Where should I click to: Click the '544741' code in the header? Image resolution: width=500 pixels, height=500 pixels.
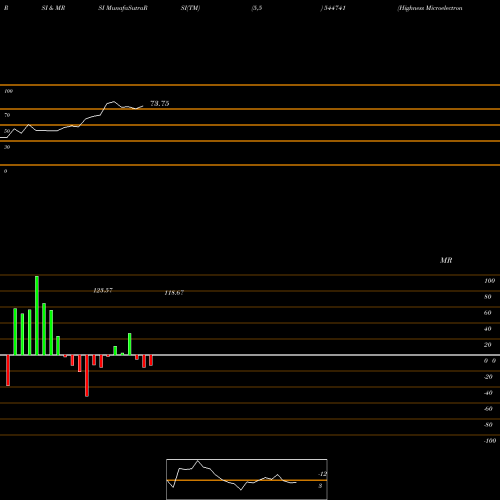click(x=334, y=8)
